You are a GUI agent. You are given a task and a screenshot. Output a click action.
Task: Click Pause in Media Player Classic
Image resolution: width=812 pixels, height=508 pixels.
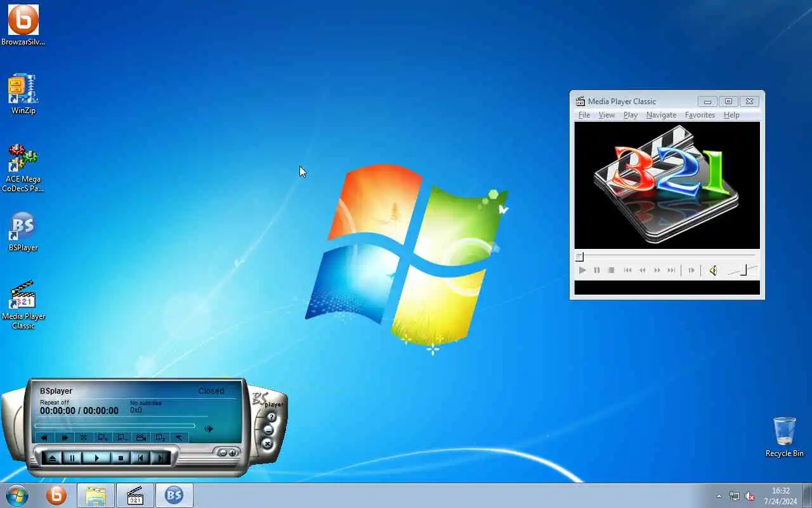click(597, 271)
